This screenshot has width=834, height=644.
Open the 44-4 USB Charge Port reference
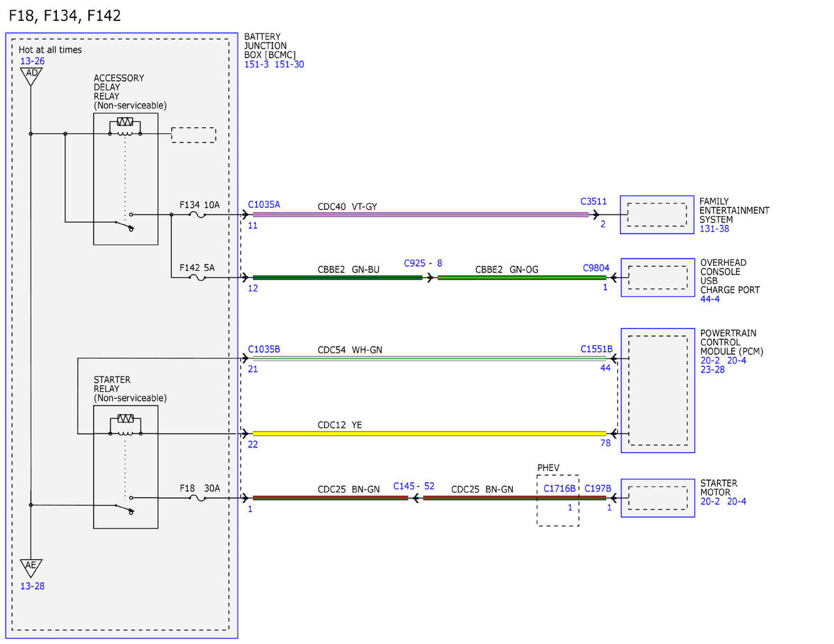[710, 299]
